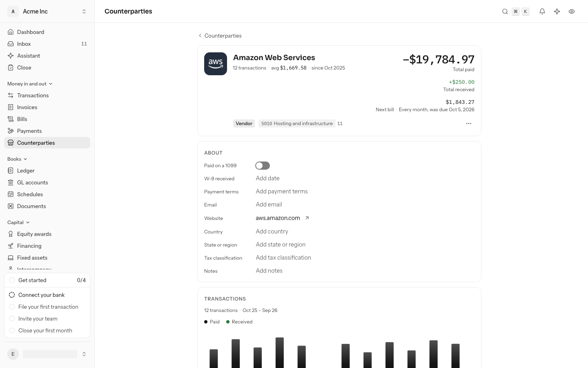Viewport: 588px width, 368px height.
Task: Open notifications bell
Action: pyautogui.click(x=542, y=11)
